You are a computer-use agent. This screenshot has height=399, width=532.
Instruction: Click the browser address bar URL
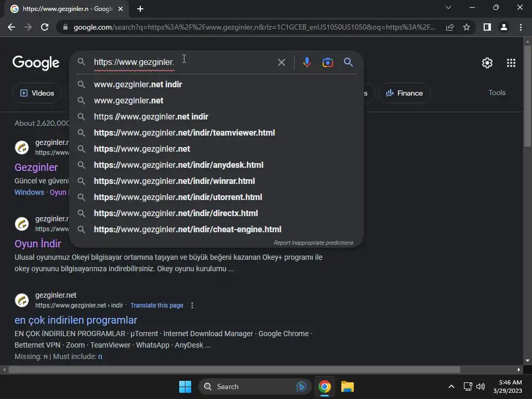point(255,27)
